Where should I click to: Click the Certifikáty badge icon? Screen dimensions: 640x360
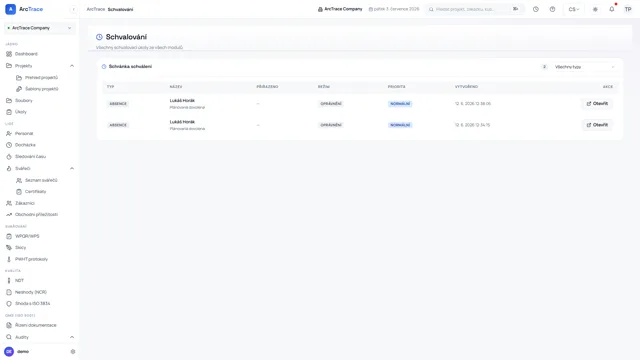(x=19, y=191)
